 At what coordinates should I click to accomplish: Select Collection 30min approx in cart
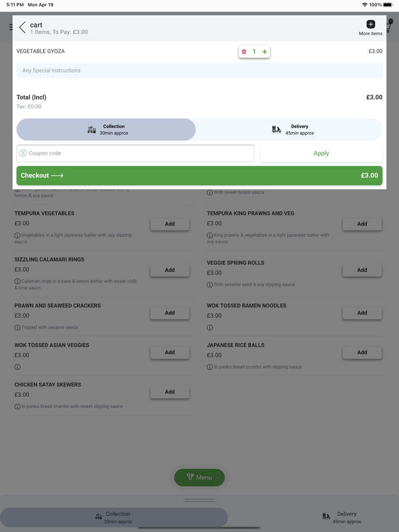point(106,130)
